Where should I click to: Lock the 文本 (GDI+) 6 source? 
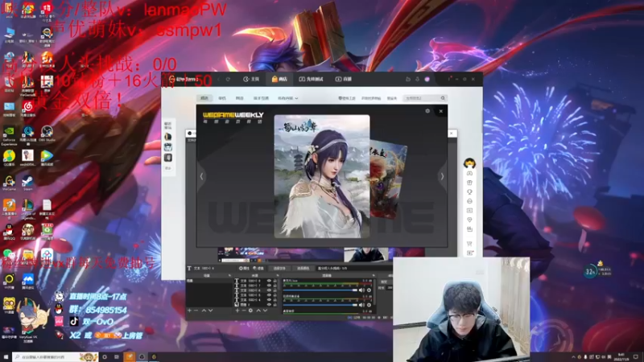275,290
